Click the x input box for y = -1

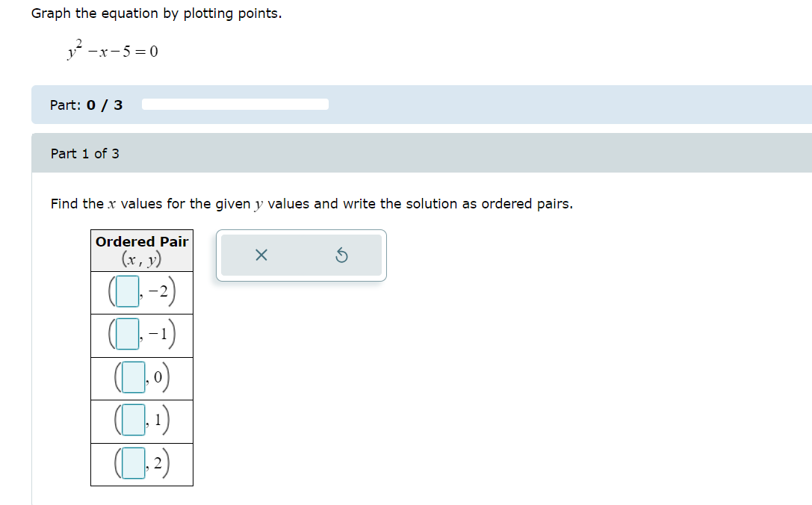pos(129,335)
